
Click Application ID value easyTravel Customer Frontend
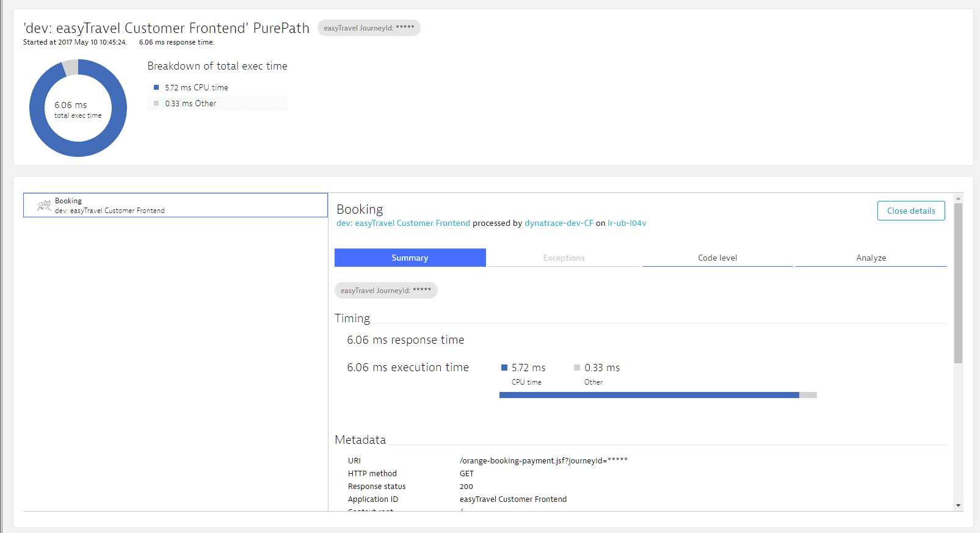(x=513, y=499)
